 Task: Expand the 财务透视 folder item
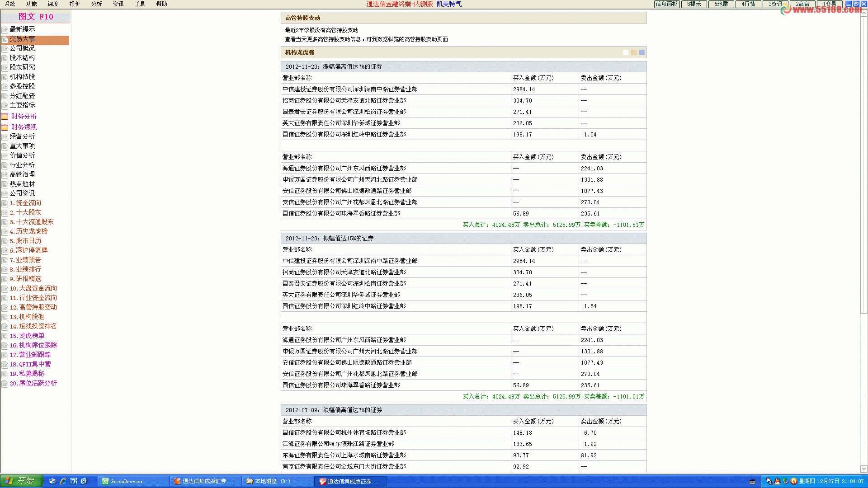click(24, 127)
